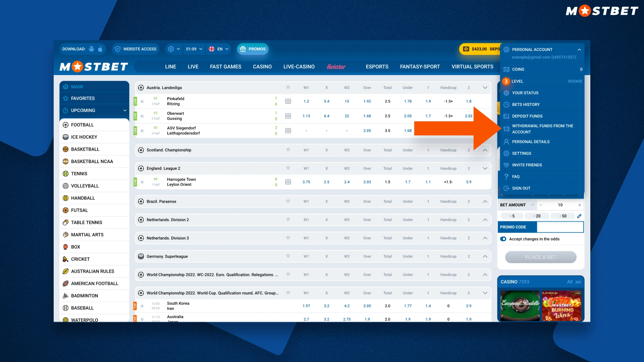Open the FANTASY-SPORT tab
This screenshot has width=644, height=362.
[420, 67]
